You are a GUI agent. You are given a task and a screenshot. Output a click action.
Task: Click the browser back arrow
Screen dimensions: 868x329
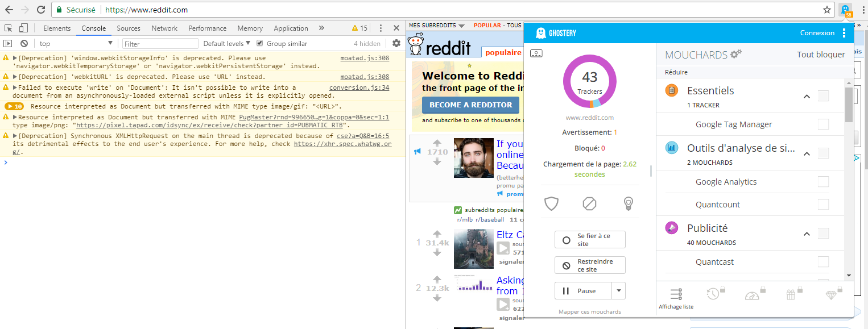coord(9,10)
